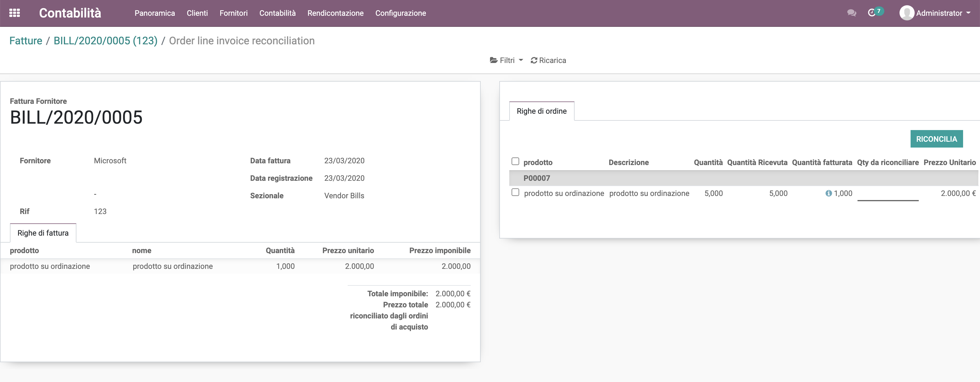This screenshot has width=980, height=382.
Task: Click the folder icon next to Filtri
Action: (x=494, y=60)
